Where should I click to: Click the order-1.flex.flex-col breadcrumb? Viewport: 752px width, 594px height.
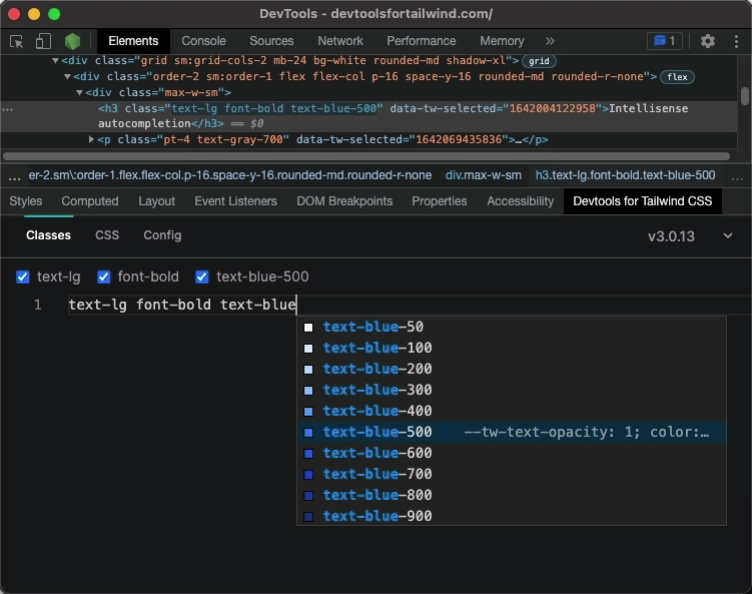click(x=230, y=175)
